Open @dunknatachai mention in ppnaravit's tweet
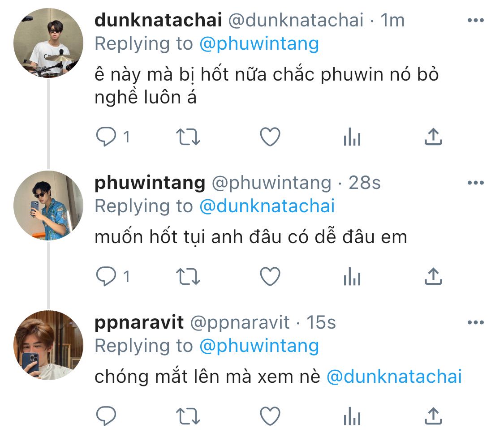 [394, 377]
